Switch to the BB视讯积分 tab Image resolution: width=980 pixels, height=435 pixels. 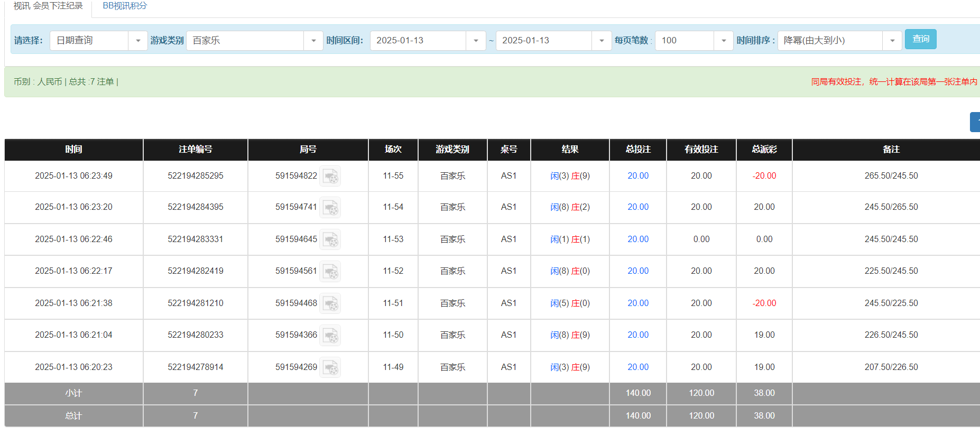point(125,6)
